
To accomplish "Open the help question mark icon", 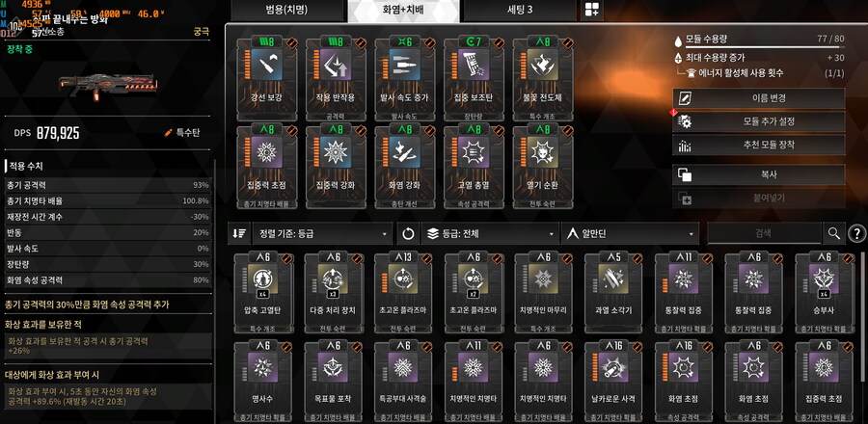I will point(857,234).
